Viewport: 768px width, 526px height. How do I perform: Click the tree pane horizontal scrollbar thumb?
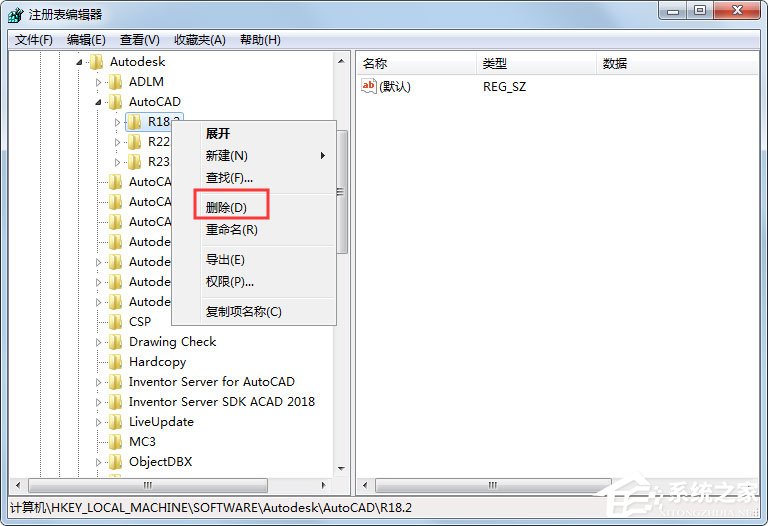click(148, 485)
